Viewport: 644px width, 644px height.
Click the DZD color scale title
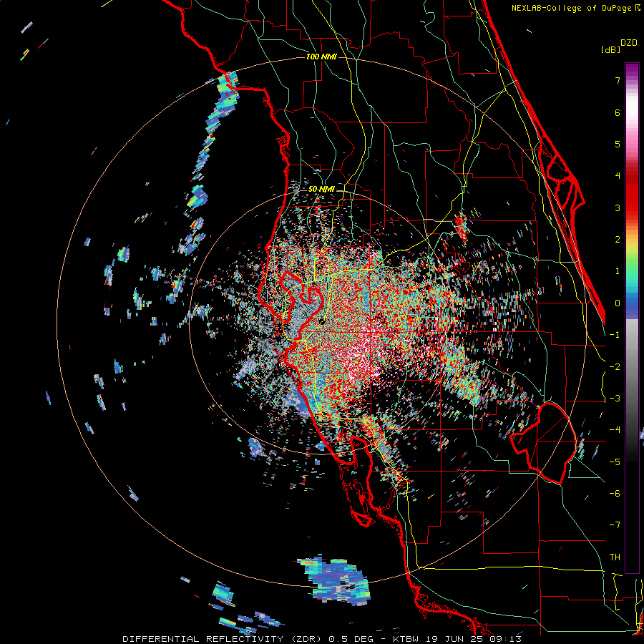coord(629,43)
